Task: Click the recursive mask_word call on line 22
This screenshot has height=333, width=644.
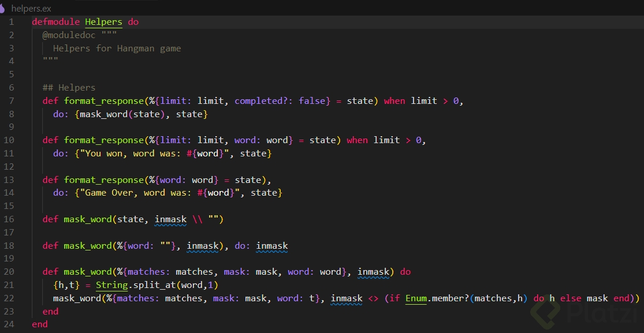Action: [77, 298]
